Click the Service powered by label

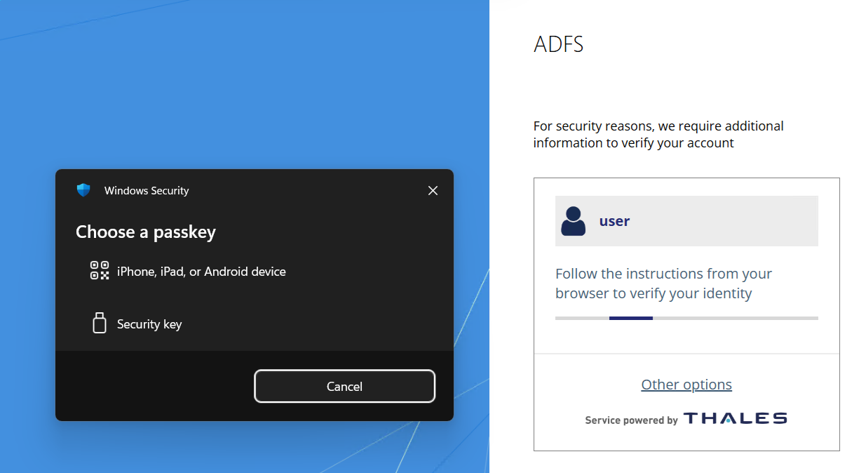630,420
